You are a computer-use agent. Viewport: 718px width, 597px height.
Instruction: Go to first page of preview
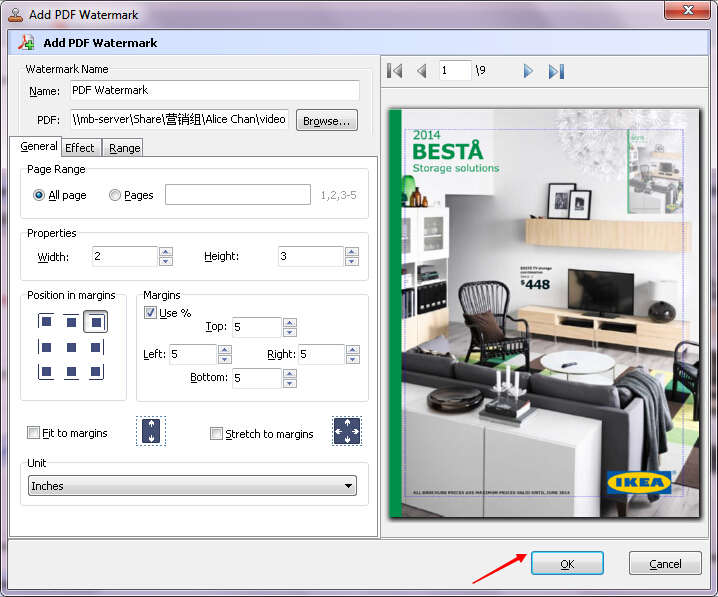(x=394, y=71)
